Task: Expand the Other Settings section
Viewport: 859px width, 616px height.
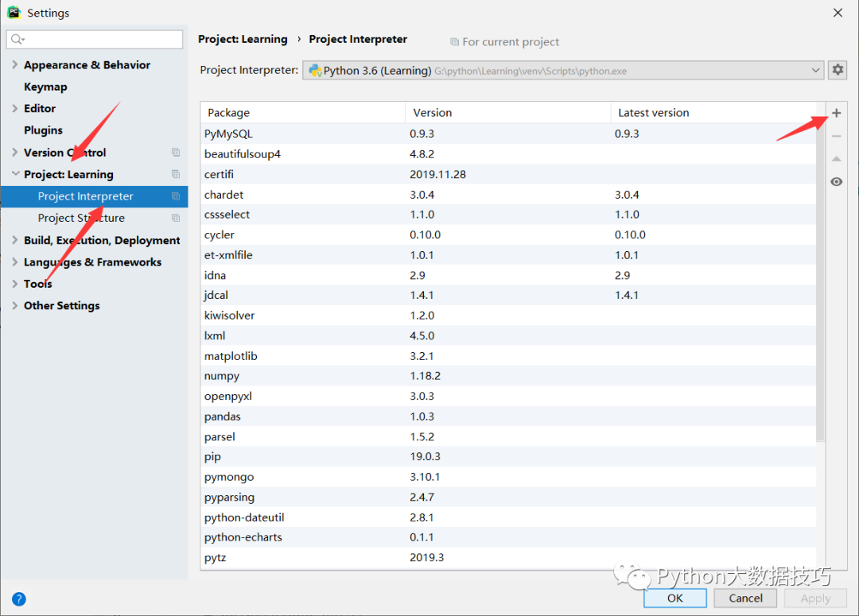Action: (15, 305)
